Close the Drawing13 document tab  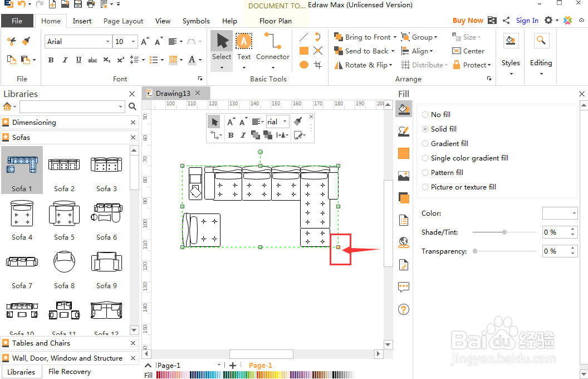(x=198, y=93)
